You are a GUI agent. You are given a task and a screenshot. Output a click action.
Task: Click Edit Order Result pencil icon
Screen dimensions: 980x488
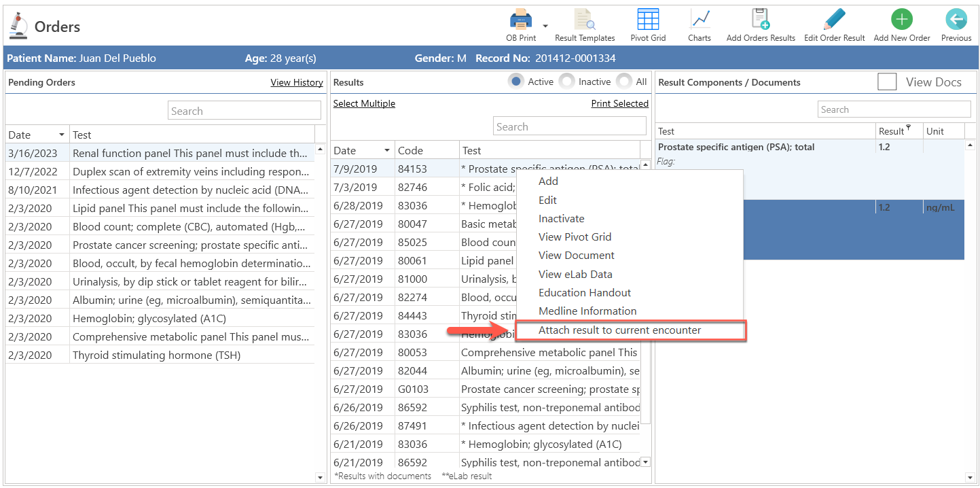point(834,20)
